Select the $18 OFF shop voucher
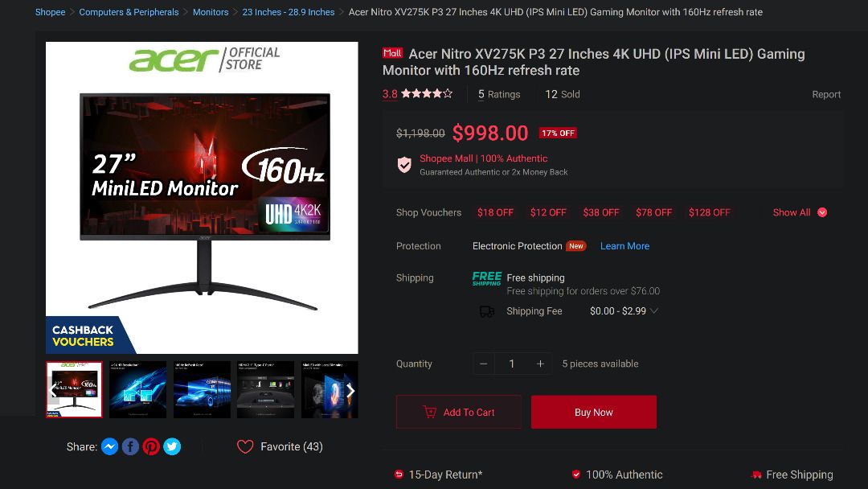This screenshot has height=489, width=868. [x=495, y=212]
